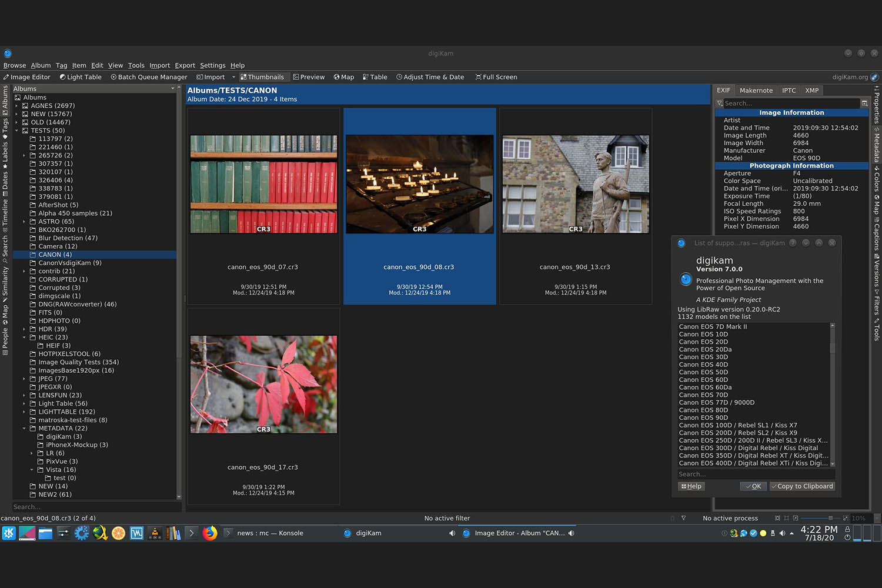Select Canon EOS 90D in model list
This screenshot has width=882, height=588.
[x=703, y=418]
